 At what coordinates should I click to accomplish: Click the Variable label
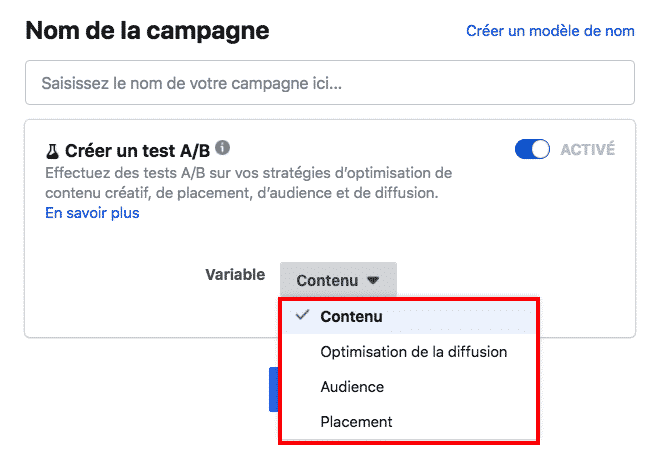[235, 274]
